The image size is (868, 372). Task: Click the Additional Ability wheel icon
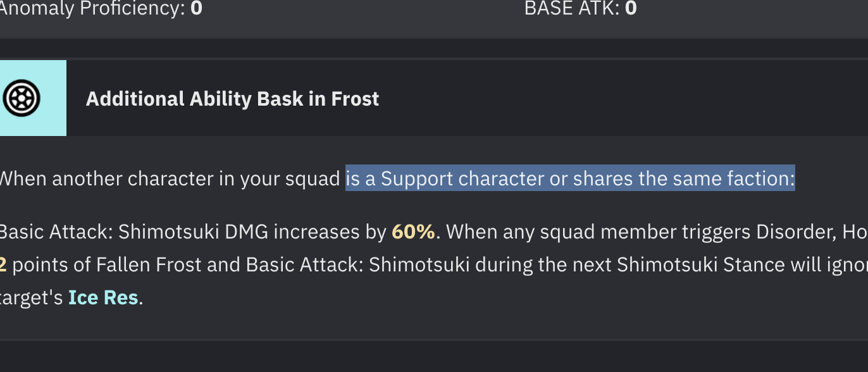(x=22, y=98)
